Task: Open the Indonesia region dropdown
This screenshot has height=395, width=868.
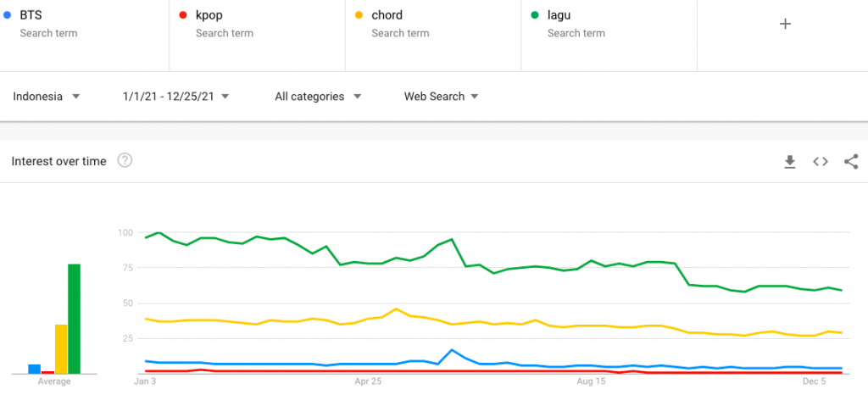Action: click(47, 97)
